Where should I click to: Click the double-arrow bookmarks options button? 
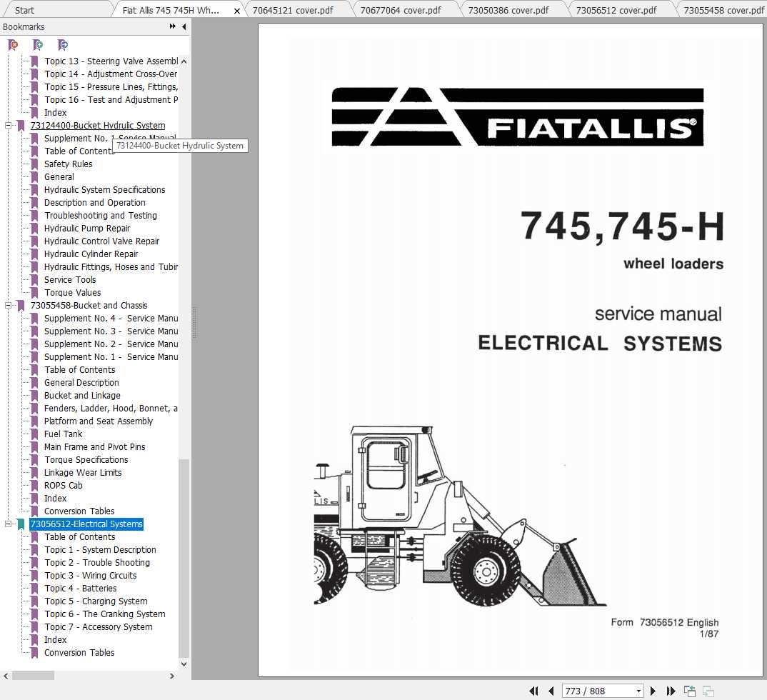[172, 27]
